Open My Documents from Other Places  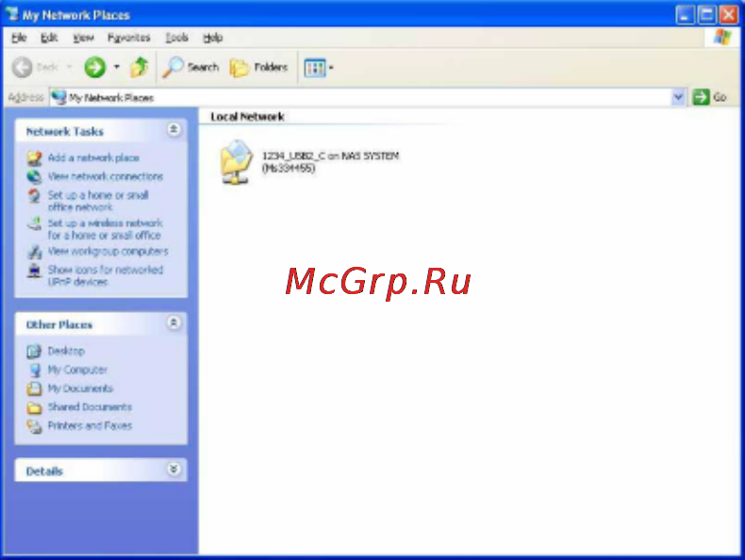pos(80,388)
